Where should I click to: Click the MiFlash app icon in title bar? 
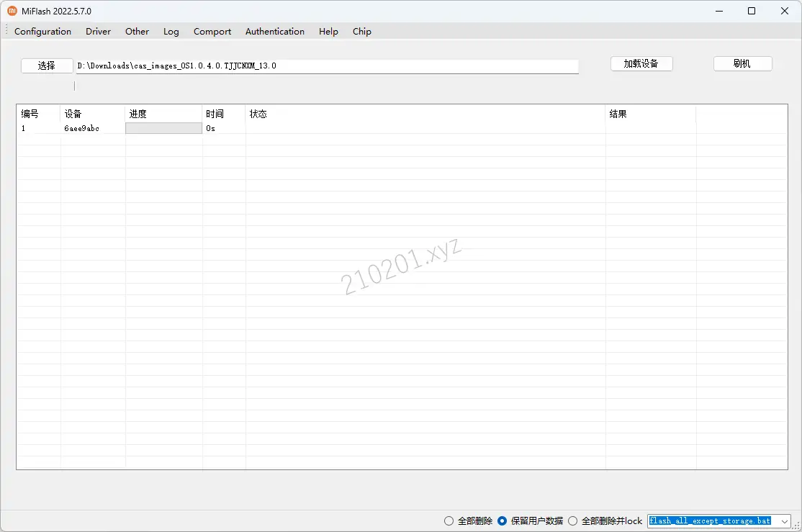coord(12,11)
